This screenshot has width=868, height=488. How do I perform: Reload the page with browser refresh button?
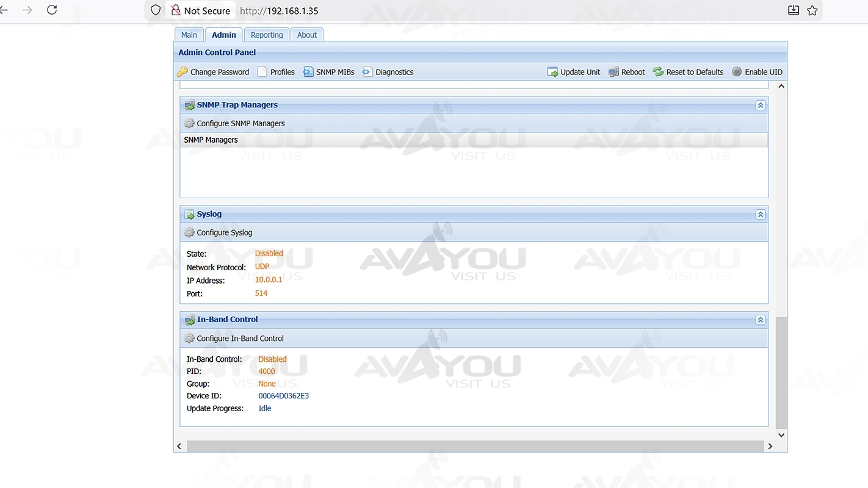click(52, 10)
